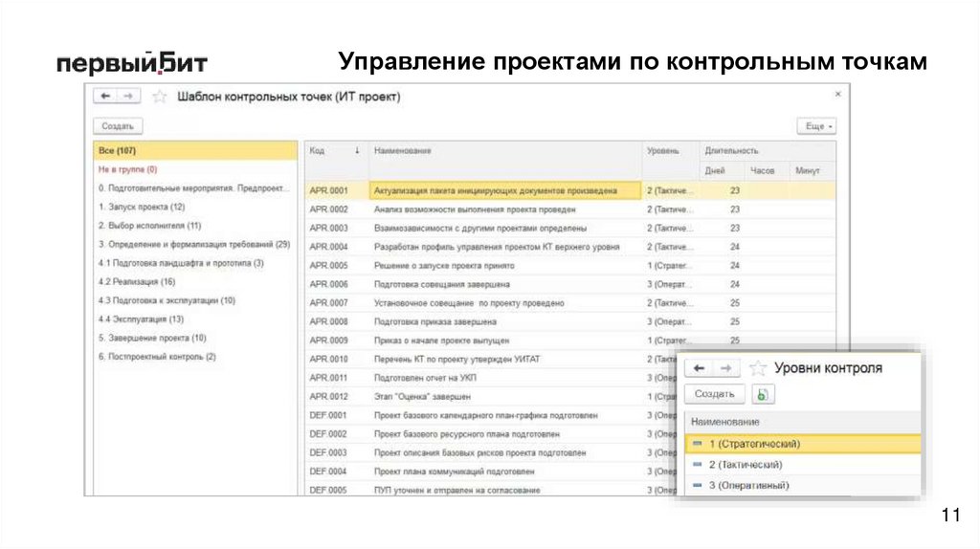Go forward in the Шаблон контрольных точек window
Viewport: 980px width, 549px height.
click(x=128, y=97)
